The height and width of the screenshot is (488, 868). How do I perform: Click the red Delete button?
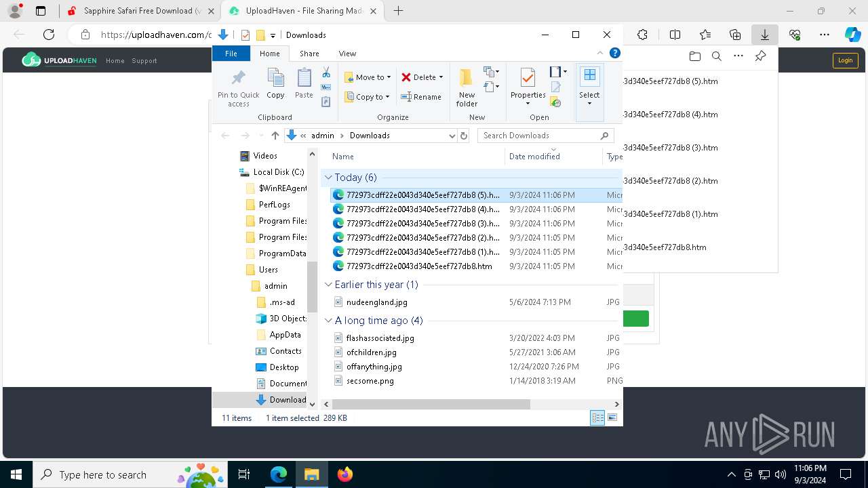coord(418,77)
